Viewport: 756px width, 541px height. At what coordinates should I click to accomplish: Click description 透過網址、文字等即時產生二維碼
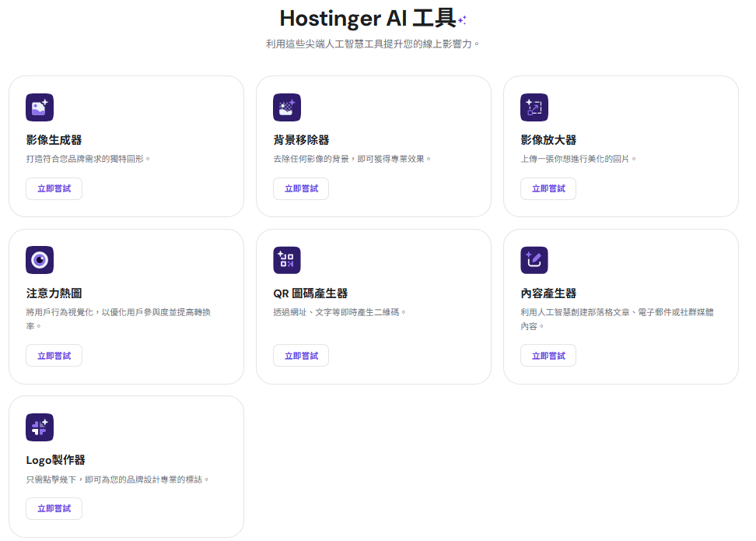point(339,312)
